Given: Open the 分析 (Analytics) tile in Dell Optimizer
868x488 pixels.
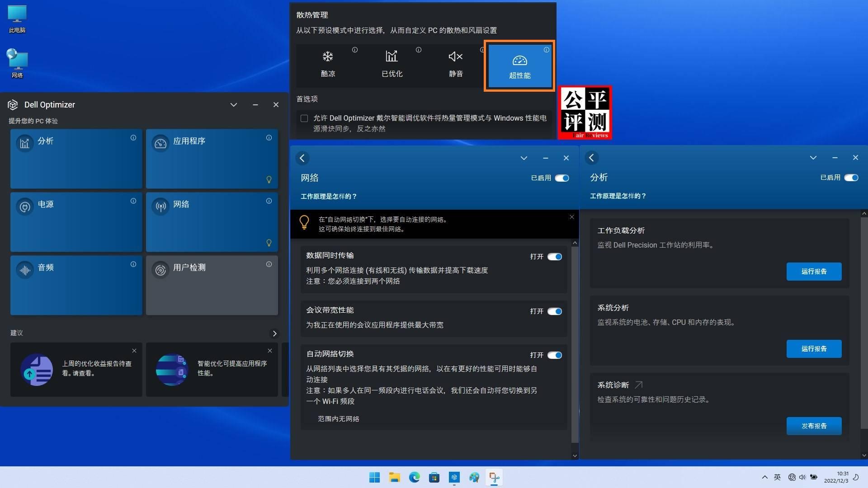Looking at the screenshot, I should pos(76,159).
